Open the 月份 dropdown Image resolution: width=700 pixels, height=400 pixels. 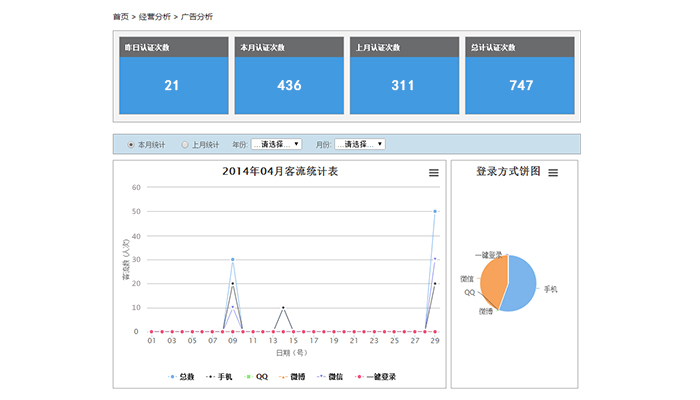(x=359, y=144)
